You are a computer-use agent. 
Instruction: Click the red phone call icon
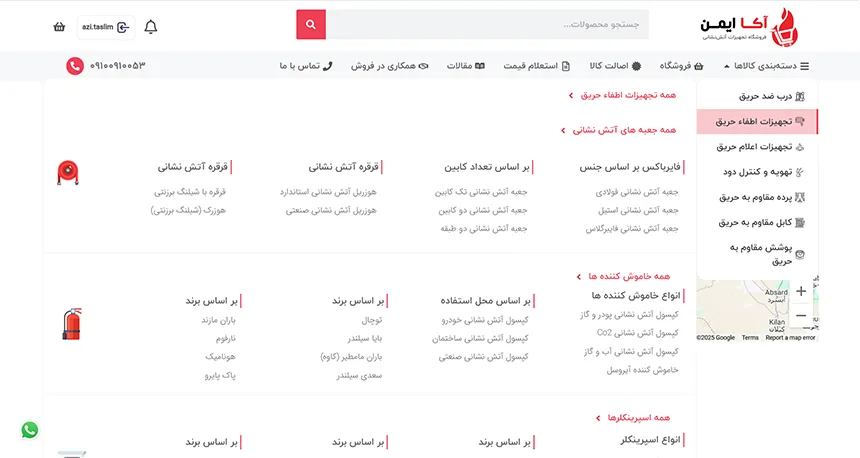74,66
